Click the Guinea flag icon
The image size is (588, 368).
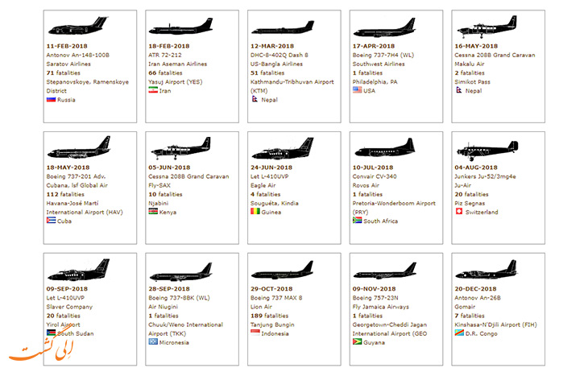(255, 211)
